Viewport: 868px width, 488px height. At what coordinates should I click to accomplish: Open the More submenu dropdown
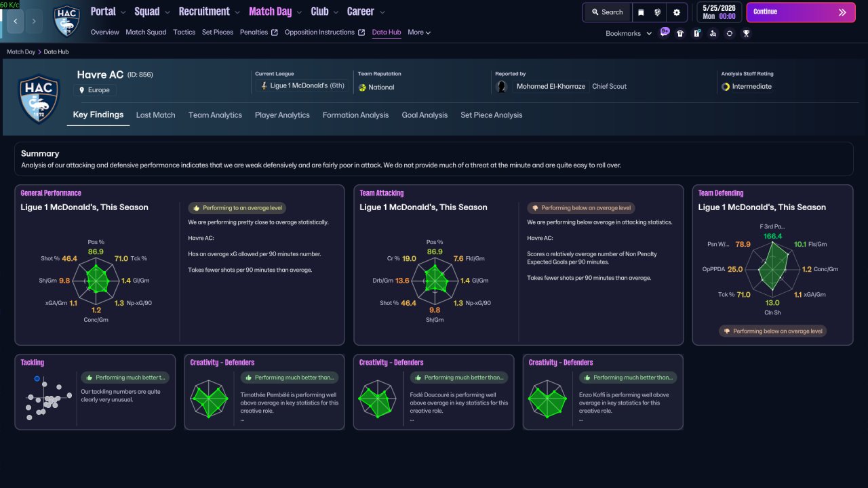pos(419,33)
